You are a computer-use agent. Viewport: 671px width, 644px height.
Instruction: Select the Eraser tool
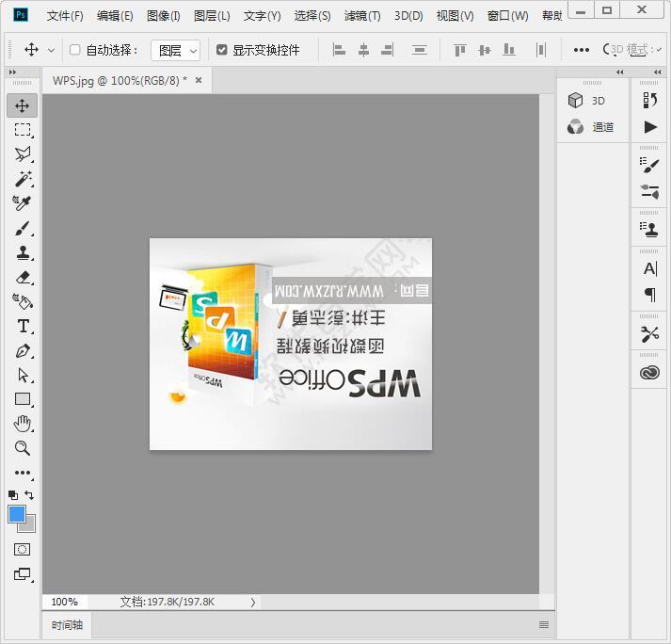(23, 277)
